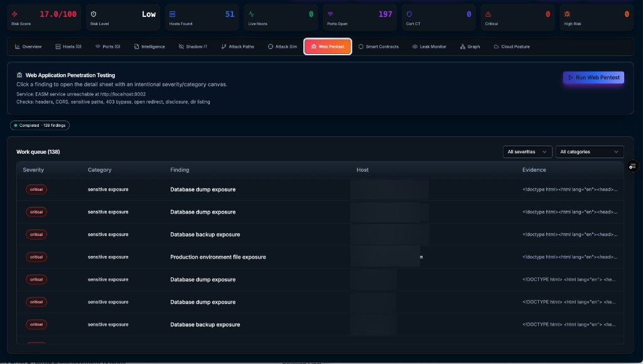Viewport: 643px width, 364px height.
Task: Click the Low risk level value
Action: tap(149, 14)
